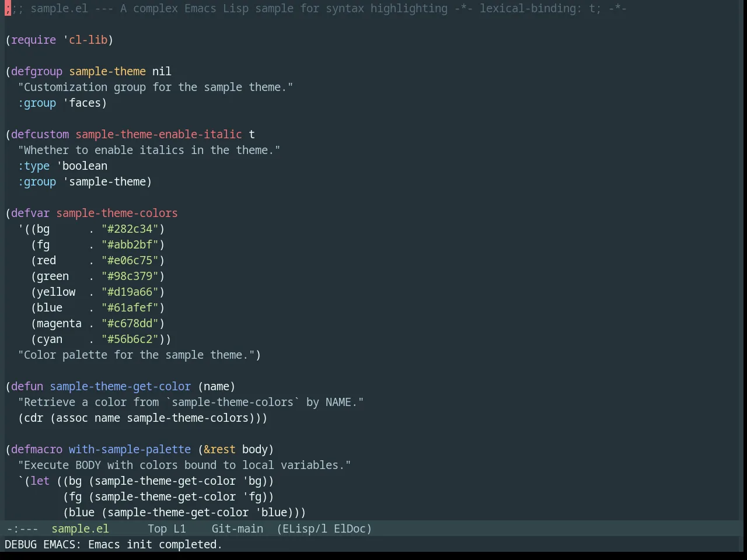Click the :type keyword

tap(34, 166)
